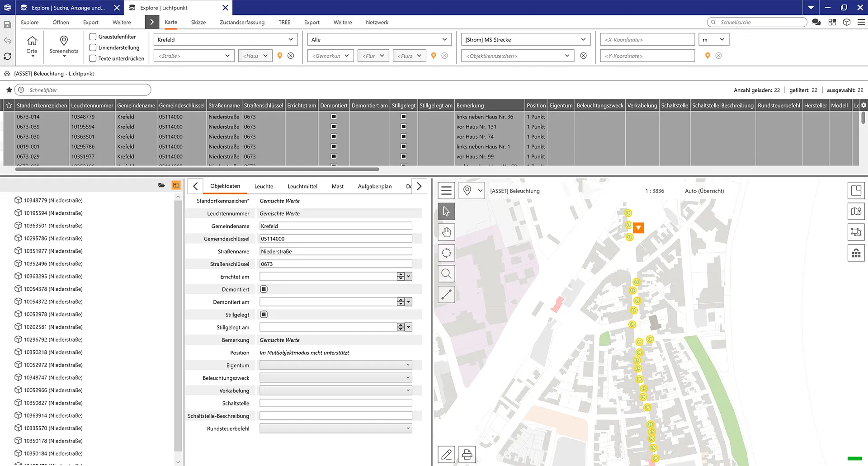The image size is (868, 466).
Task: Open the Eigentum dropdown field
Action: coord(335,365)
